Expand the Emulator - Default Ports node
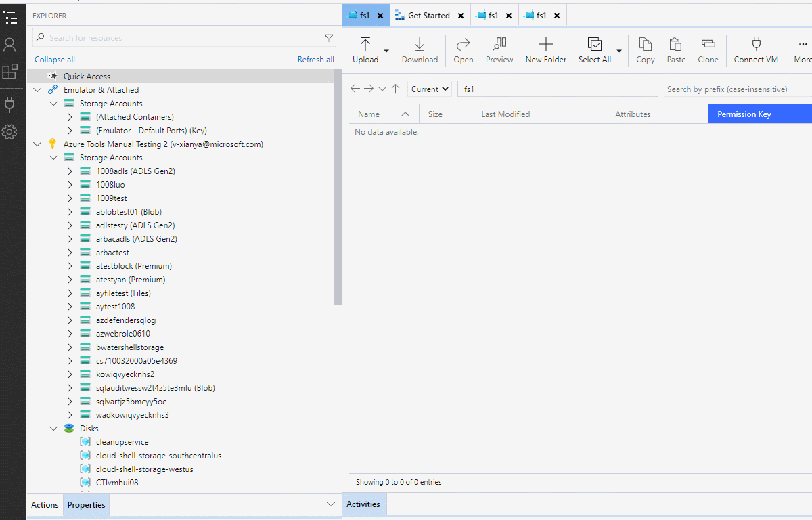This screenshot has width=812, height=520. click(70, 131)
